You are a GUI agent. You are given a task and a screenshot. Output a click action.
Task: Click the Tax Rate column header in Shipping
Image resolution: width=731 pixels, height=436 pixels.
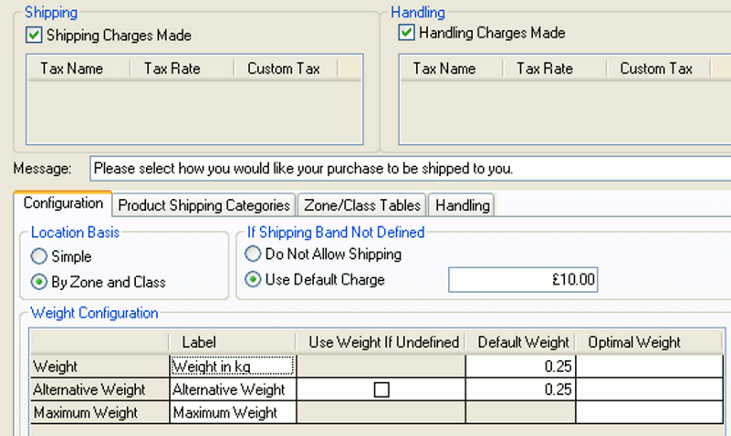(172, 69)
